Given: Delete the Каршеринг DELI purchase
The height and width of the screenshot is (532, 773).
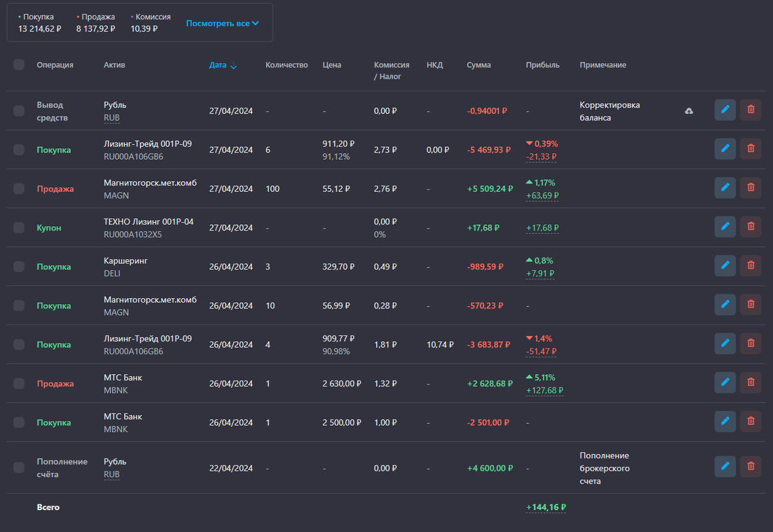Looking at the screenshot, I should pyautogui.click(x=750, y=266).
